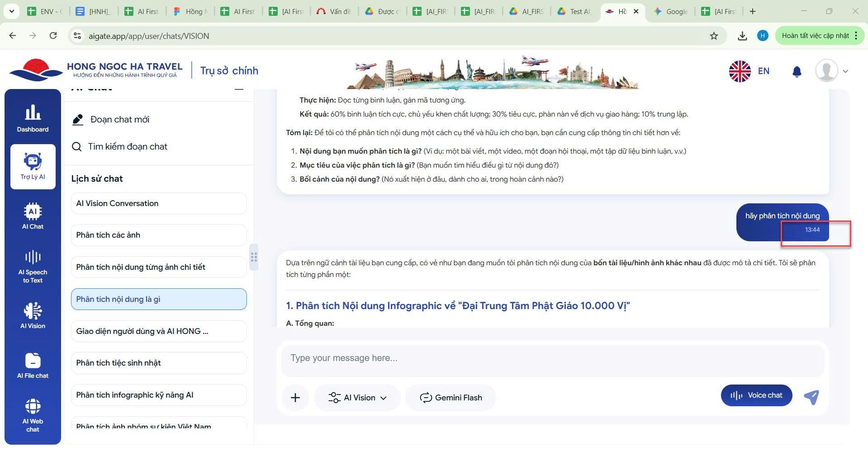Open AI Web chat in sidebar
This screenshot has height=460, width=868.
(x=33, y=415)
